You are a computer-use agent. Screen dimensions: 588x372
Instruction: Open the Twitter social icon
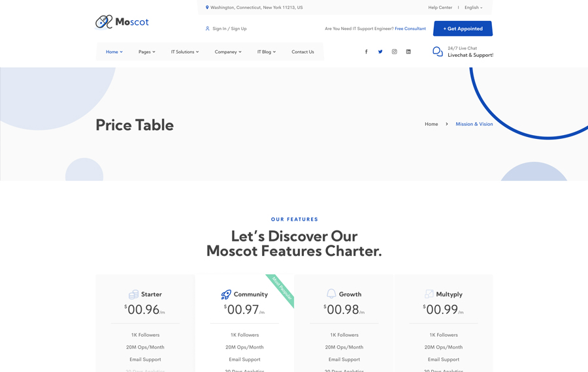tap(380, 52)
